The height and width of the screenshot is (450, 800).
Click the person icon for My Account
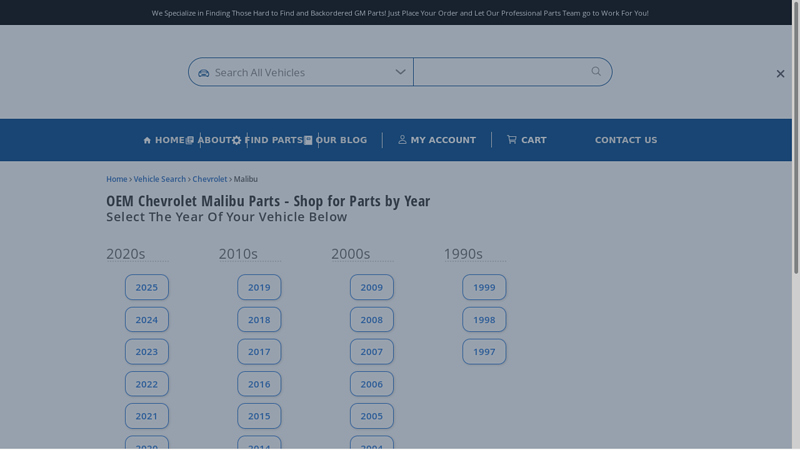point(403,140)
